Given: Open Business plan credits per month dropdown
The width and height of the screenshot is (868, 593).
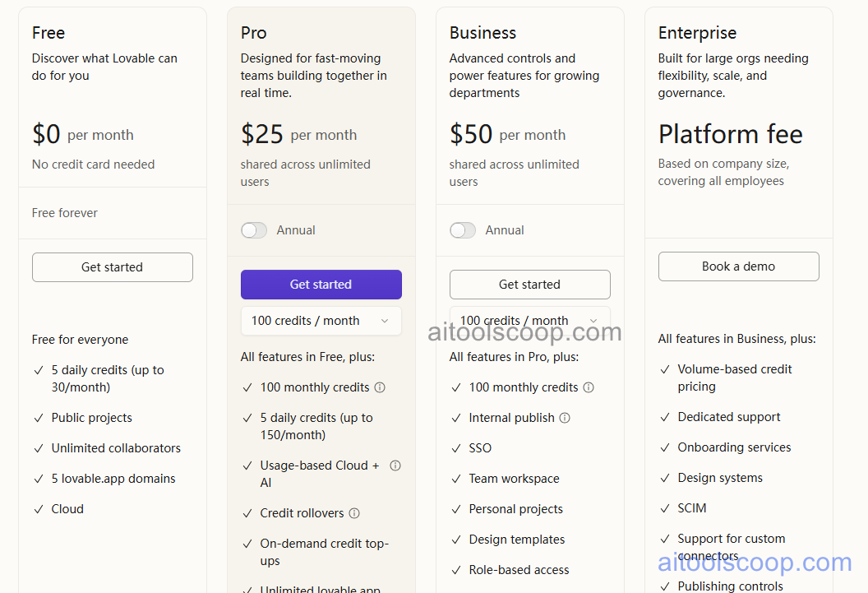Looking at the screenshot, I should [530, 321].
